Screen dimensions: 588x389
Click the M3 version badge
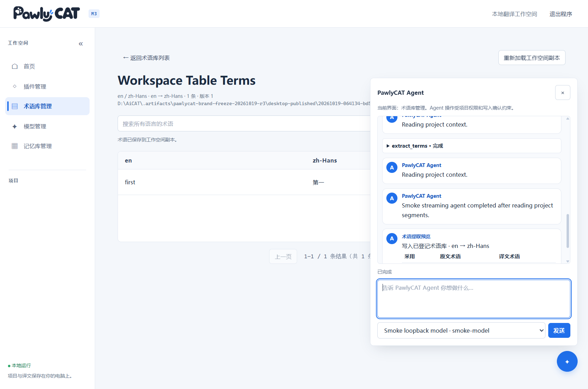pyautogui.click(x=94, y=14)
